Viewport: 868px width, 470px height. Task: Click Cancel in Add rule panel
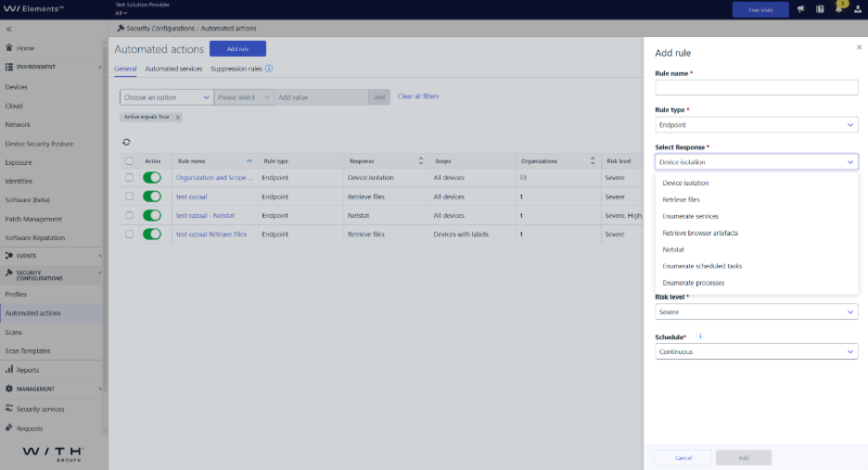(683, 458)
